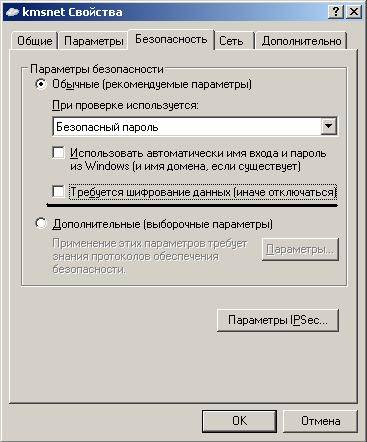Confirm with the OK button

pyautogui.click(x=239, y=421)
